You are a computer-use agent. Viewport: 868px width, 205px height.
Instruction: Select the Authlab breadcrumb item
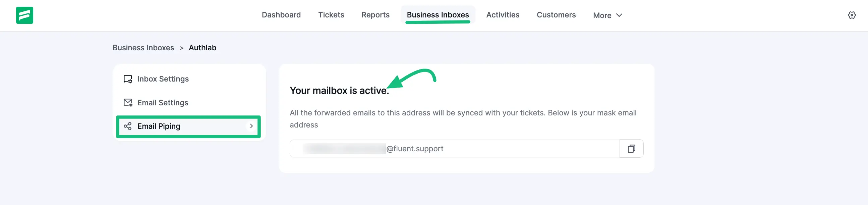click(x=202, y=48)
